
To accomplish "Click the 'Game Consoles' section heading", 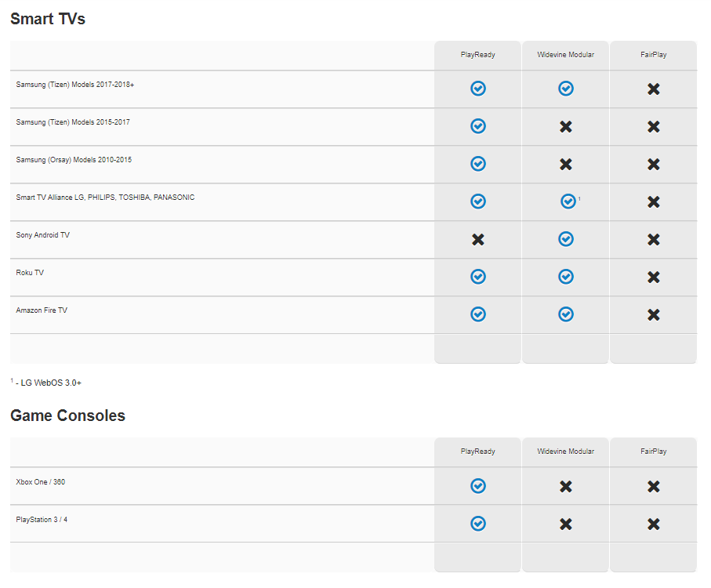I will point(67,416).
